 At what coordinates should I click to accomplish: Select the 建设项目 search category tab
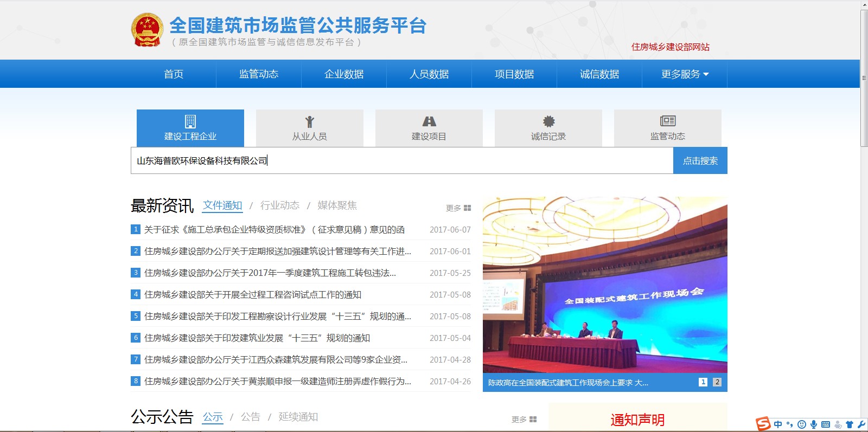coord(429,128)
